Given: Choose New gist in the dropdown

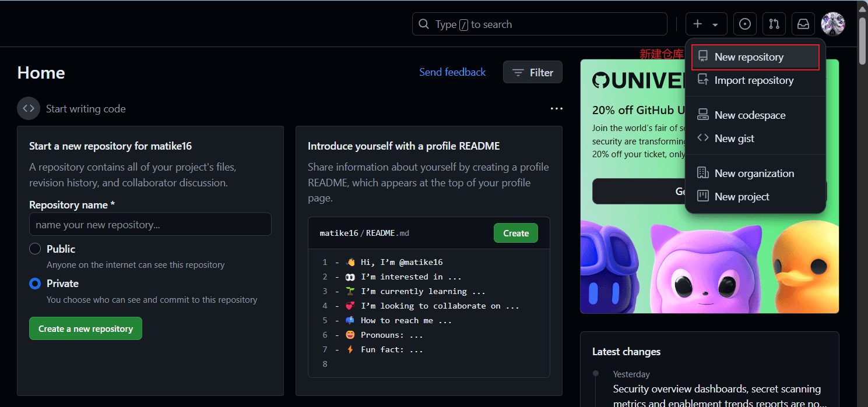Looking at the screenshot, I should (755, 139).
